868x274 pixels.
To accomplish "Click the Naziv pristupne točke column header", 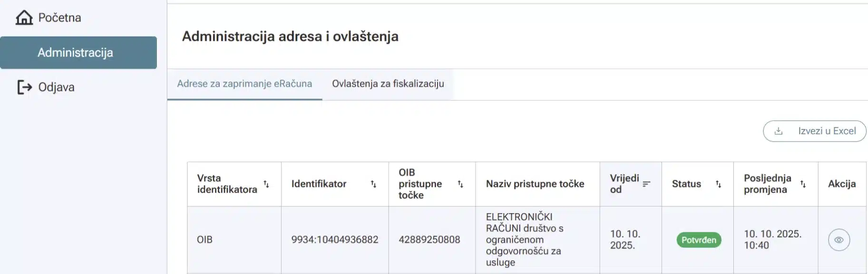I will pyautogui.click(x=535, y=184).
